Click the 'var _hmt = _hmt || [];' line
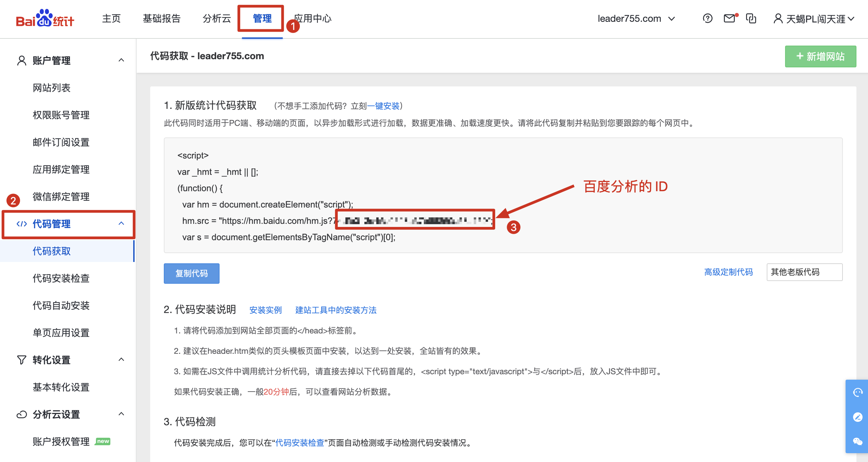 point(218,172)
